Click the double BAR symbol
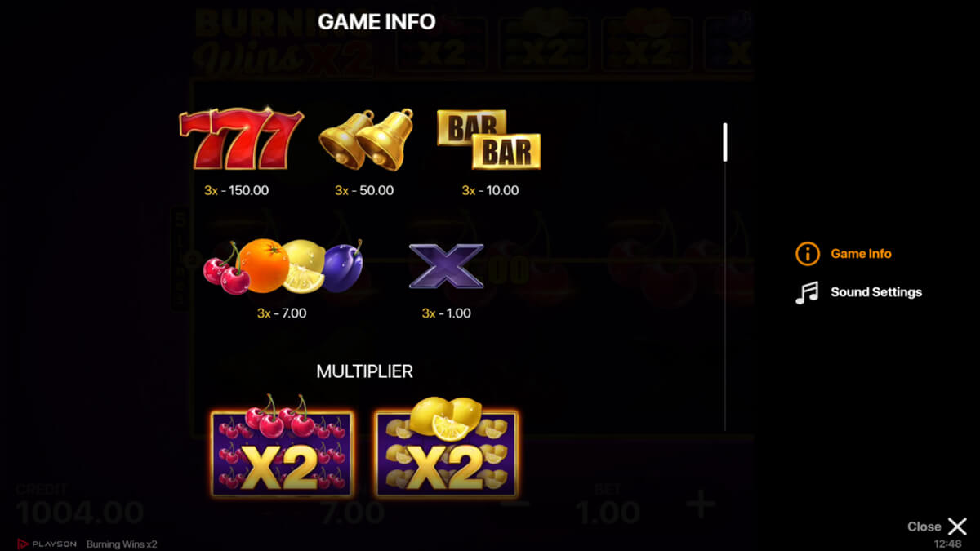The width and height of the screenshot is (980, 551). (x=489, y=140)
